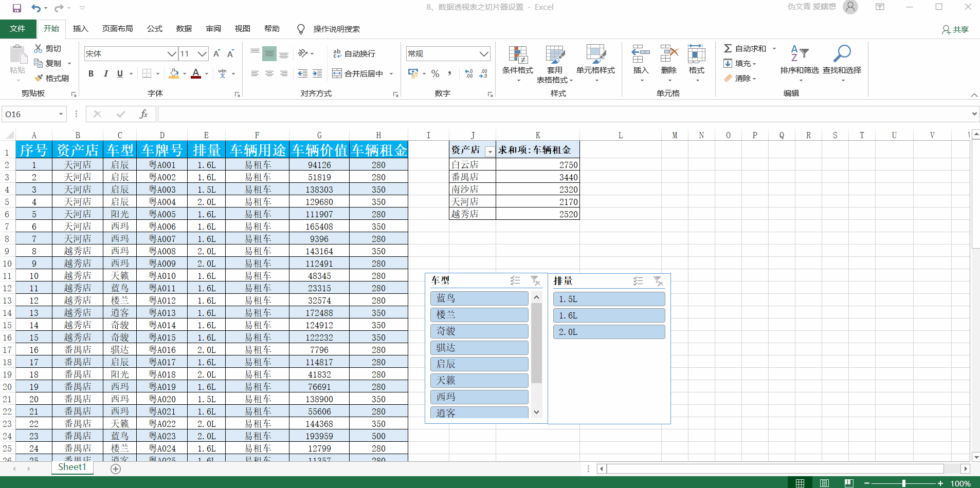Click the Increase Decimal icon
Image resolution: width=980 pixels, height=488 pixels.
point(468,73)
